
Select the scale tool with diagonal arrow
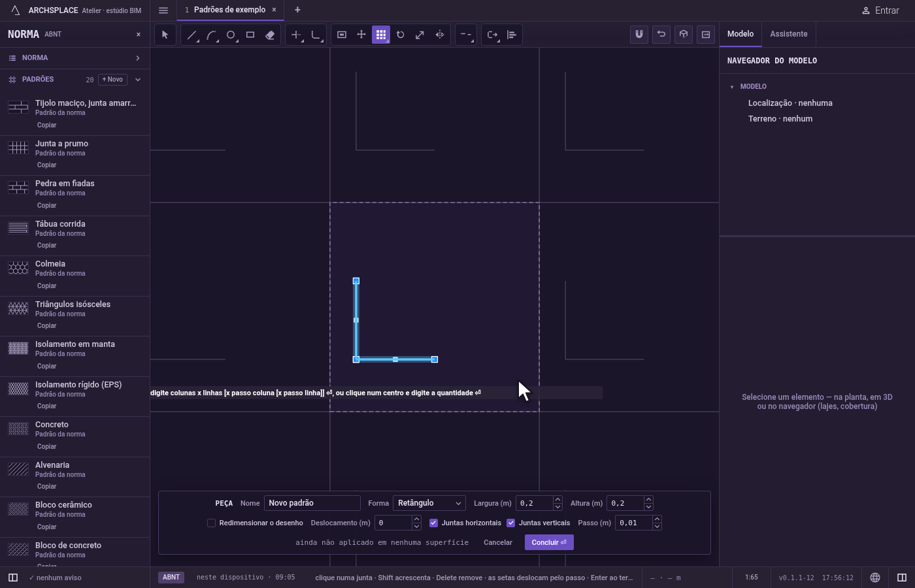pos(420,35)
